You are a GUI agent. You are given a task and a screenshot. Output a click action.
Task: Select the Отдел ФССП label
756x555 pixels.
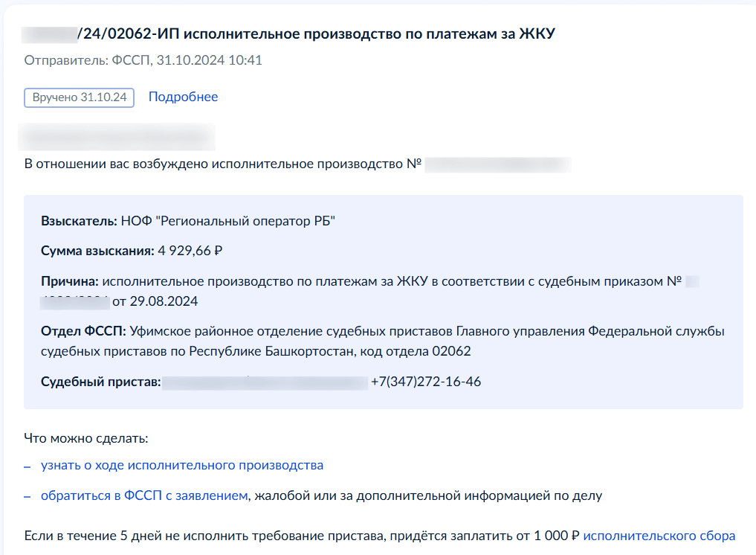(x=83, y=332)
